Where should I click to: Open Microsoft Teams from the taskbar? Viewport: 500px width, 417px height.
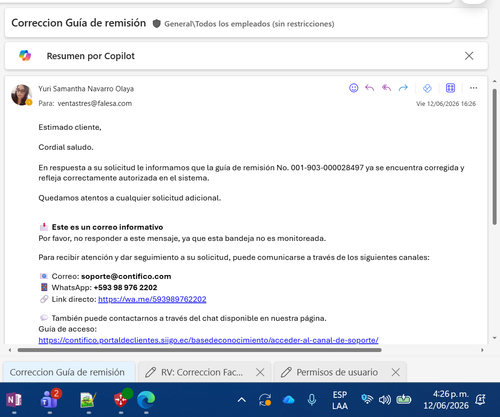[50, 399]
